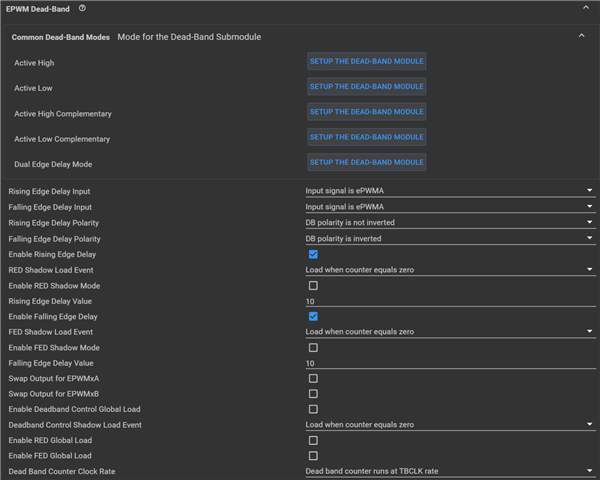Set up Active Low Complementary dead-band mode
600x480 pixels.
[x=366, y=137]
